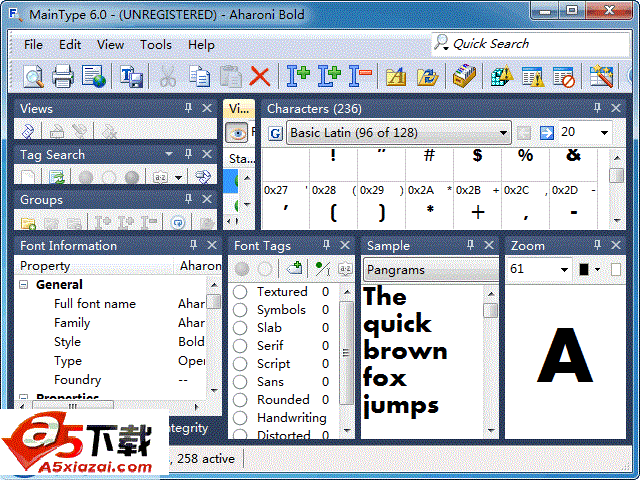This screenshot has height=480, width=640.
Task: Close the Font Information panel
Action: coord(212,245)
